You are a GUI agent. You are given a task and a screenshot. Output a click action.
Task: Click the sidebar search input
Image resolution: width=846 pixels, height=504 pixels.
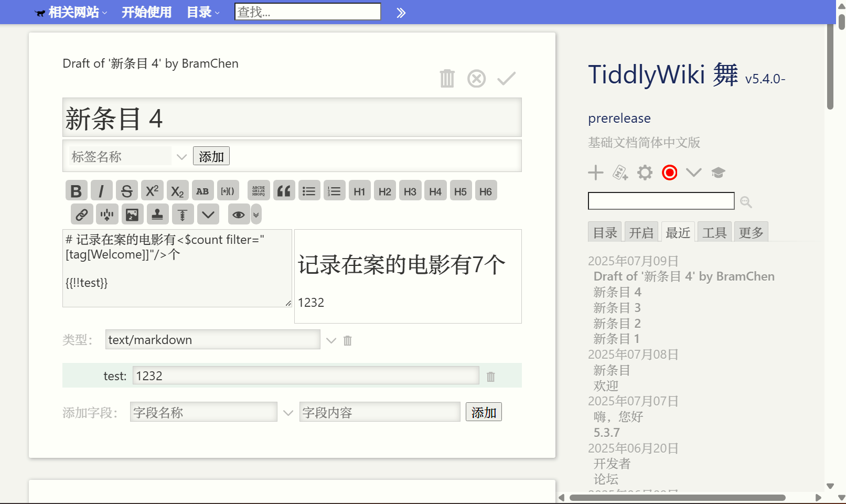coord(661,201)
